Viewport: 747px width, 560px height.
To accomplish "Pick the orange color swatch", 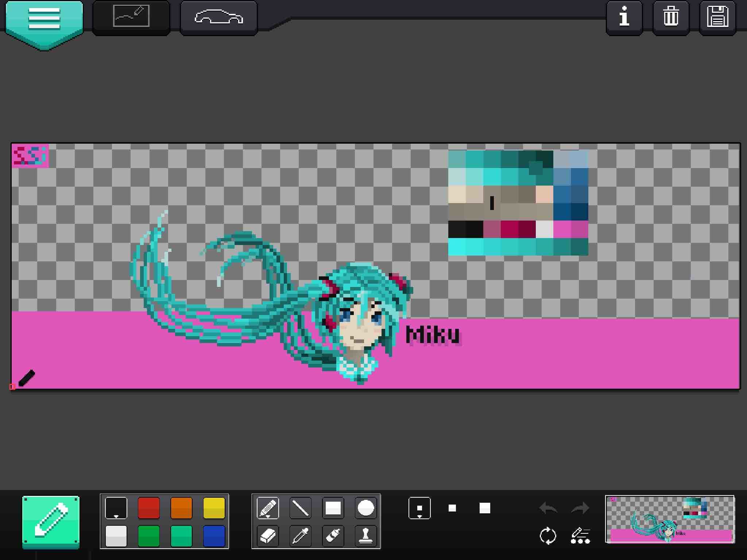I will point(181,507).
